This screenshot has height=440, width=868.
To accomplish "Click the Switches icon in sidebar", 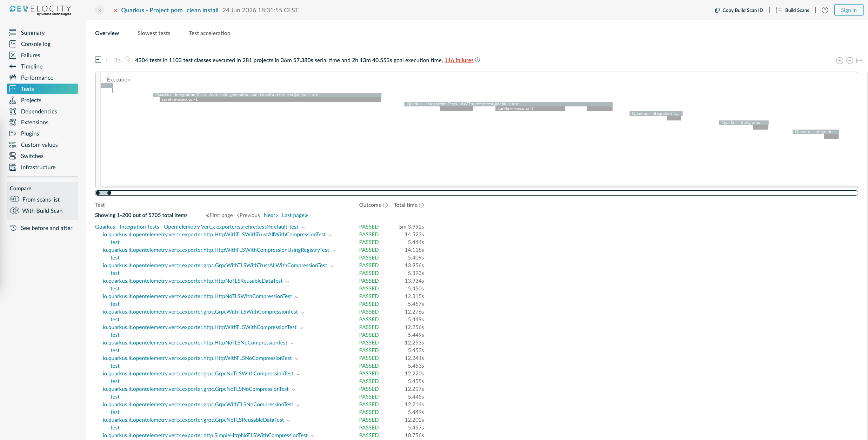I will click(13, 156).
